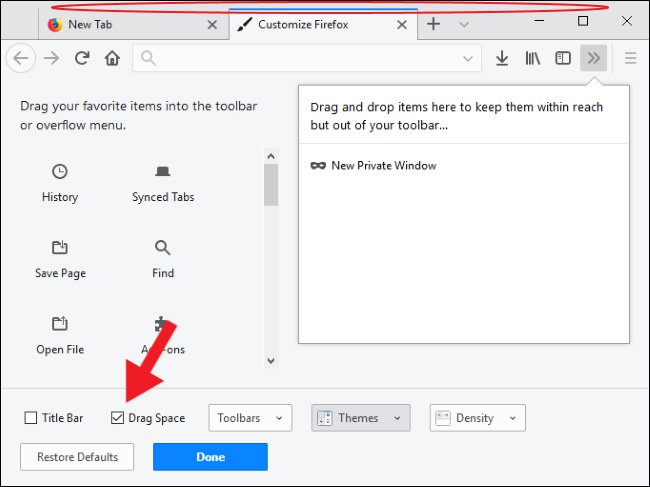Click the Synced Tabs item label

(163, 197)
